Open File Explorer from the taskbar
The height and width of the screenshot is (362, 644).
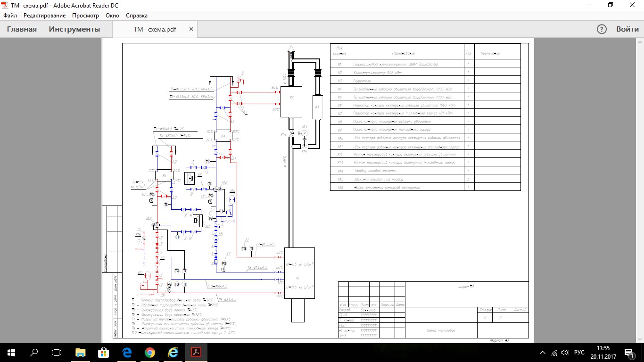(81, 352)
